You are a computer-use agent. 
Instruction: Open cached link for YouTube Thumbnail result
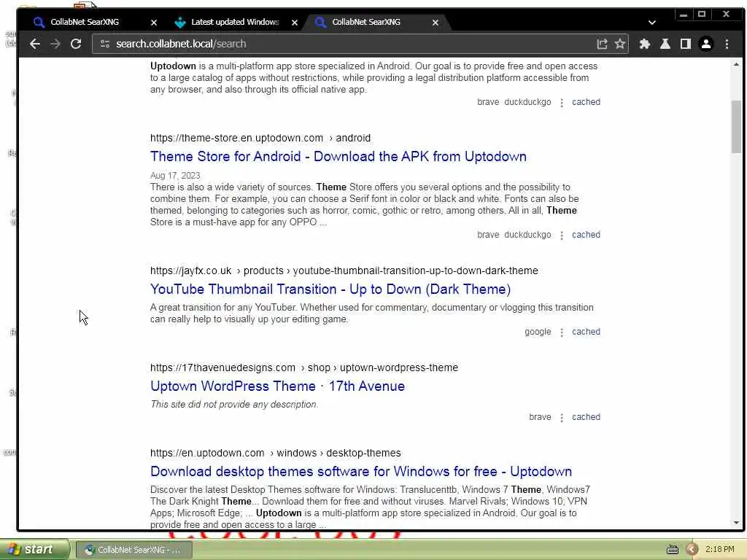coord(586,332)
